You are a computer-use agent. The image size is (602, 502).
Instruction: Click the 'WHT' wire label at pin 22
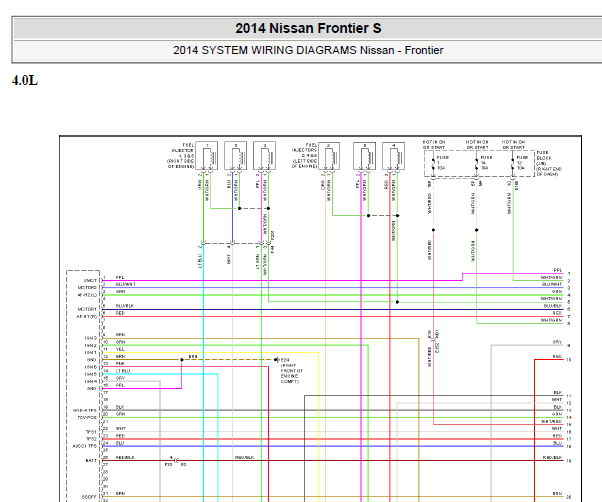pos(121,428)
